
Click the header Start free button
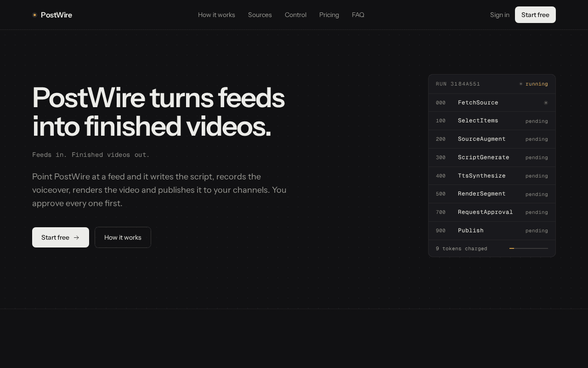(x=535, y=15)
